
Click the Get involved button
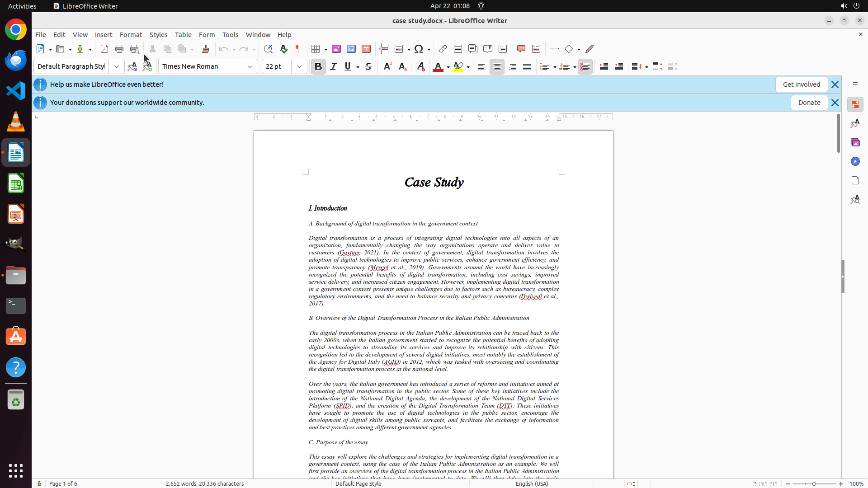point(801,84)
